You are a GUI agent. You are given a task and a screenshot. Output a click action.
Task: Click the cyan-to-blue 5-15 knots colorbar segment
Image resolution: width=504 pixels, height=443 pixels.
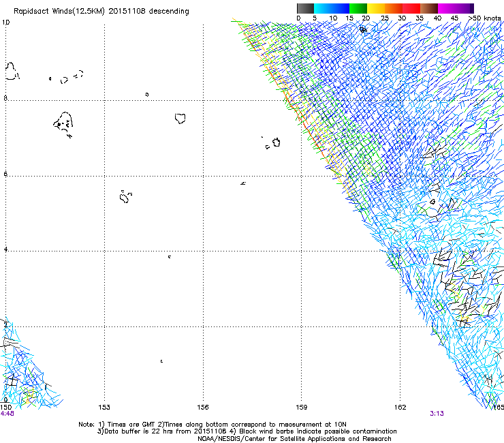point(332,8)
